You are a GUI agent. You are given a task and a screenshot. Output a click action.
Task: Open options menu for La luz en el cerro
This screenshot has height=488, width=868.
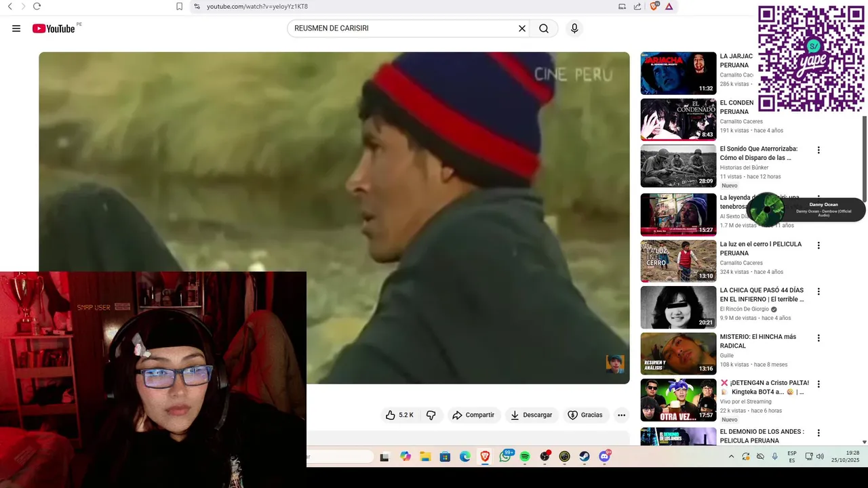tap(818, 245)
